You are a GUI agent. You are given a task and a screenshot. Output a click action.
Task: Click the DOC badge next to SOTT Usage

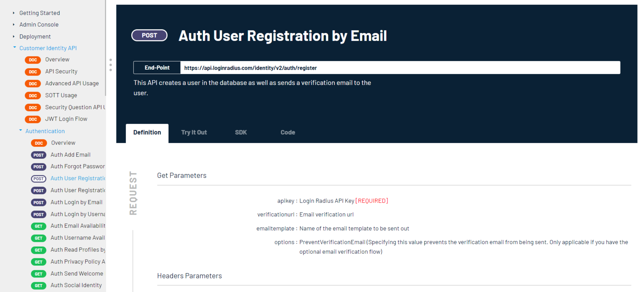[33, 96]
